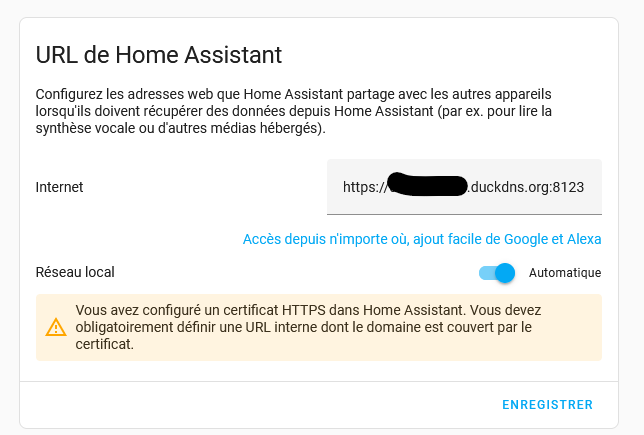Click the "Configurez les adresses web" description paragraph
The width and height of the screenshot is (644, 435).
(294, 111)
